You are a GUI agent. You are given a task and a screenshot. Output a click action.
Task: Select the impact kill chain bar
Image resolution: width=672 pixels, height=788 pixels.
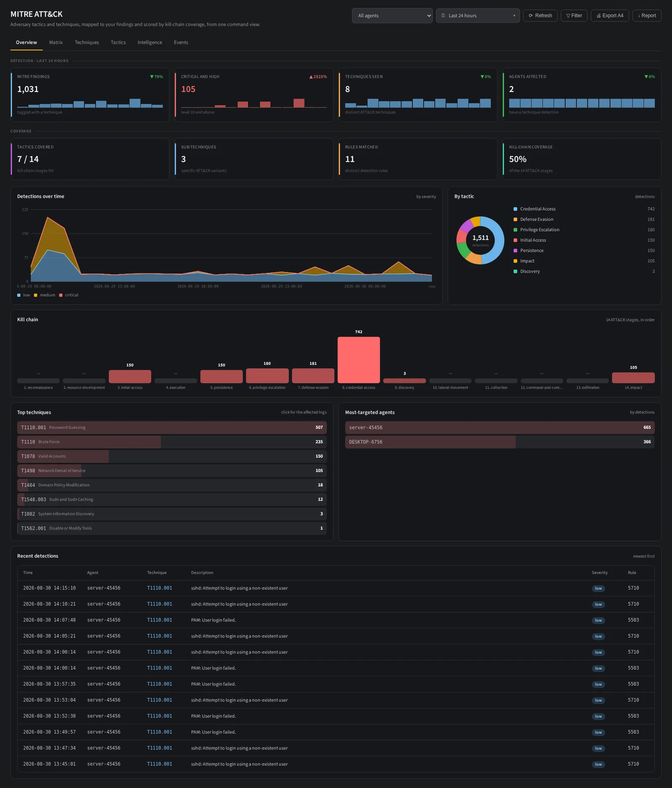click(x=633, y=378)
